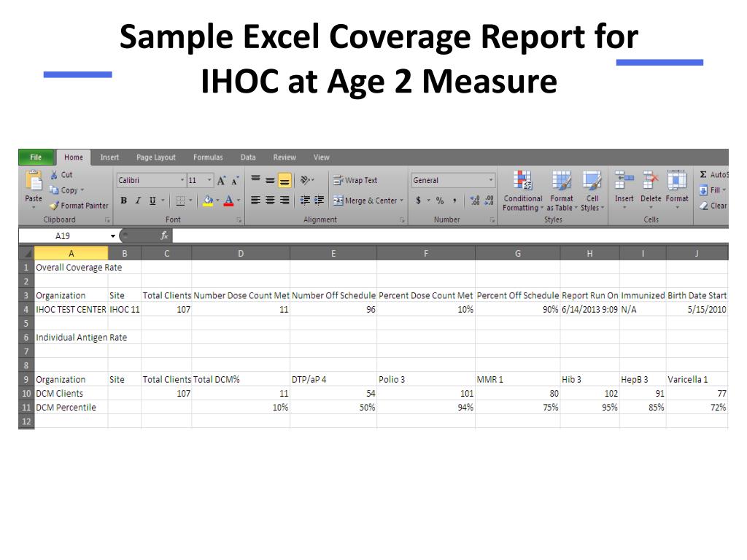Switch to the Page Layout tab

[155, 157]
